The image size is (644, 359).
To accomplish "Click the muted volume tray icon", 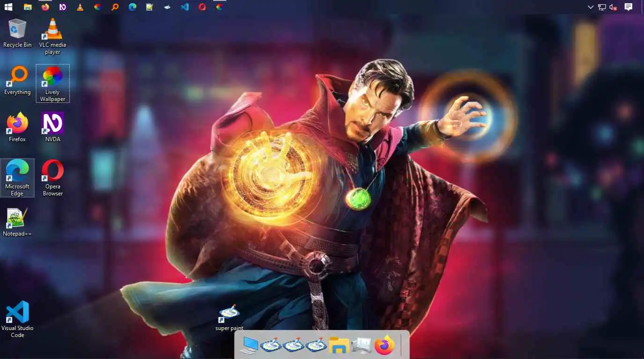I will pos(614,7).
